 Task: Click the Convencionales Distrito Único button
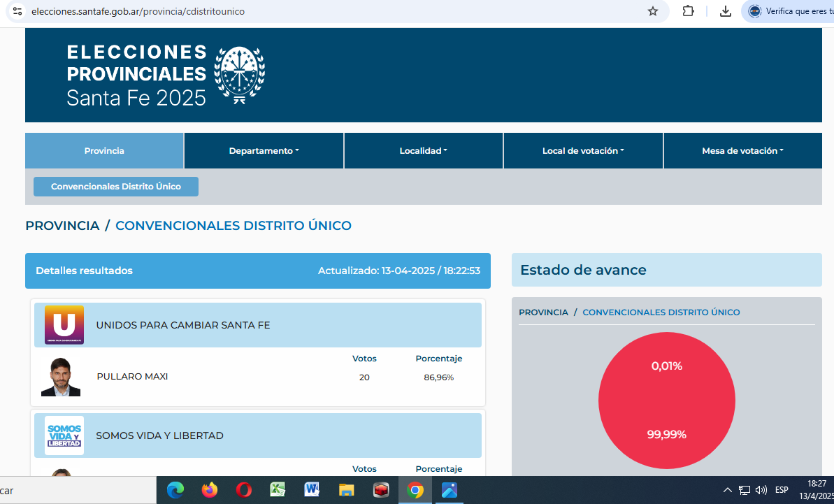pyautogui.click(x=116, y=187)
